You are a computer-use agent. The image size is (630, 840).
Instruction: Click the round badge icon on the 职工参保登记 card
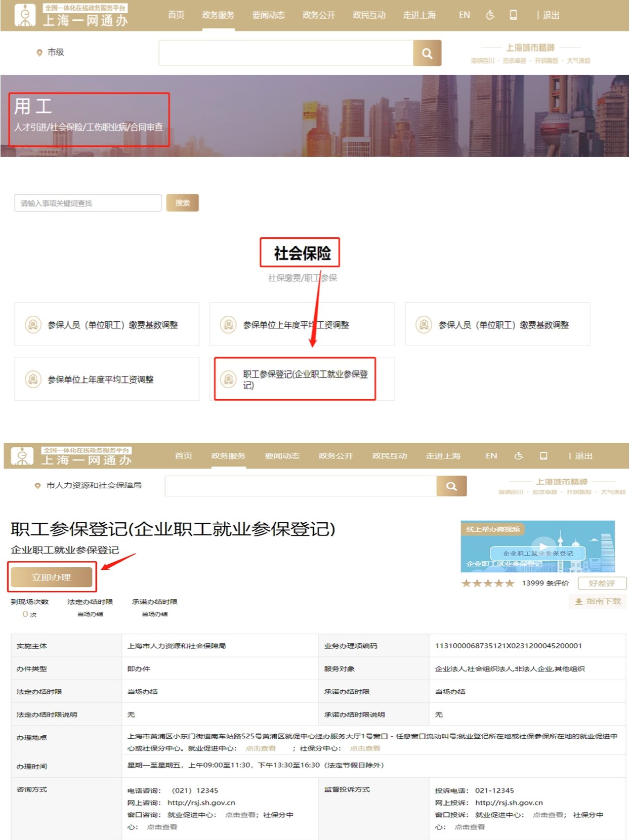228,379
